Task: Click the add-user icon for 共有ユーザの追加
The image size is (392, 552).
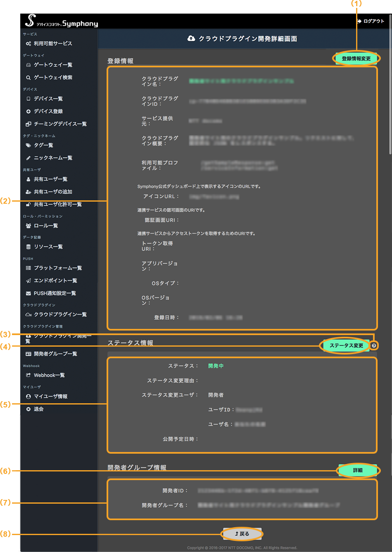Action: pos(28,192)
